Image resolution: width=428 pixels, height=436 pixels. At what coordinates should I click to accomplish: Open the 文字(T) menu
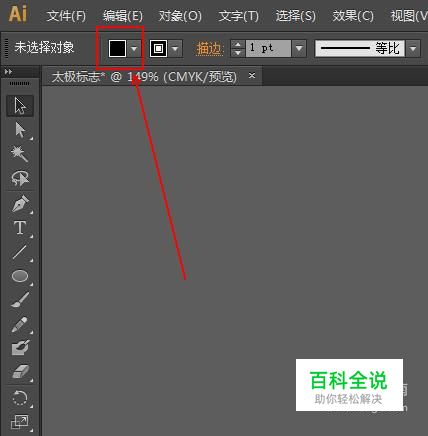click(239, 16)
